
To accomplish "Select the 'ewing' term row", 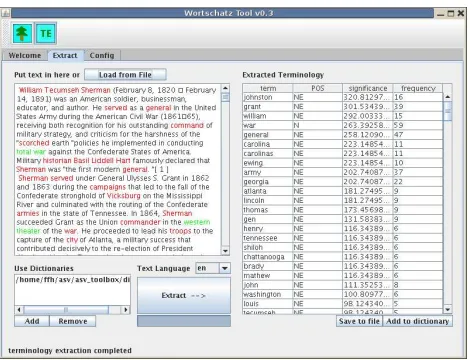I will 343,163.
